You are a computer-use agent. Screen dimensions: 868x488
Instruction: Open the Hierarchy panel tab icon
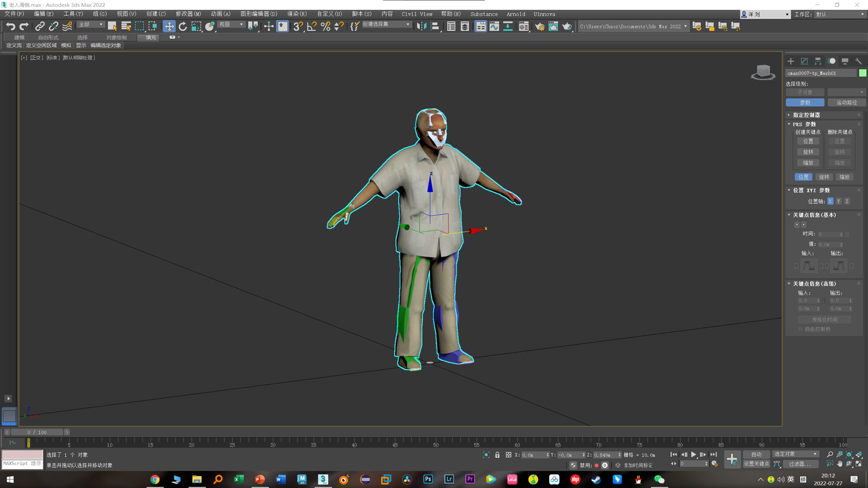818,61
